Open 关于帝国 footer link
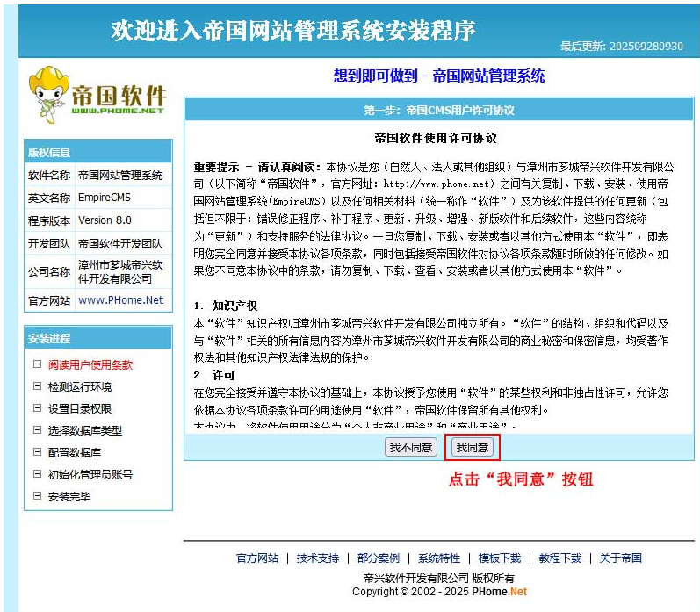Screen dimensions: 700x612 (621, 558)
